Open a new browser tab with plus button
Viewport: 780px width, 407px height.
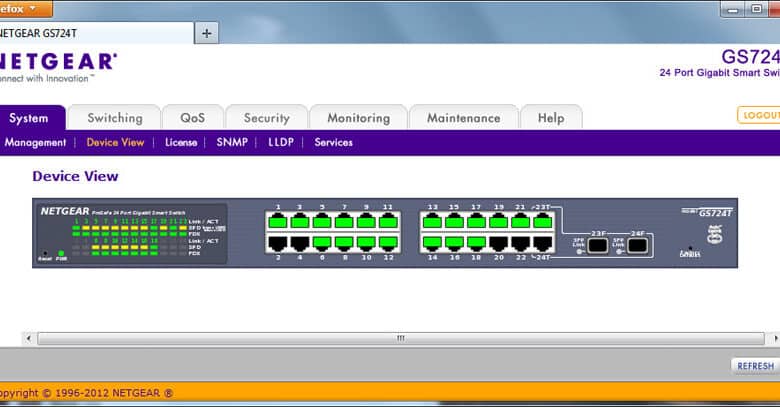tap(206, 33)
